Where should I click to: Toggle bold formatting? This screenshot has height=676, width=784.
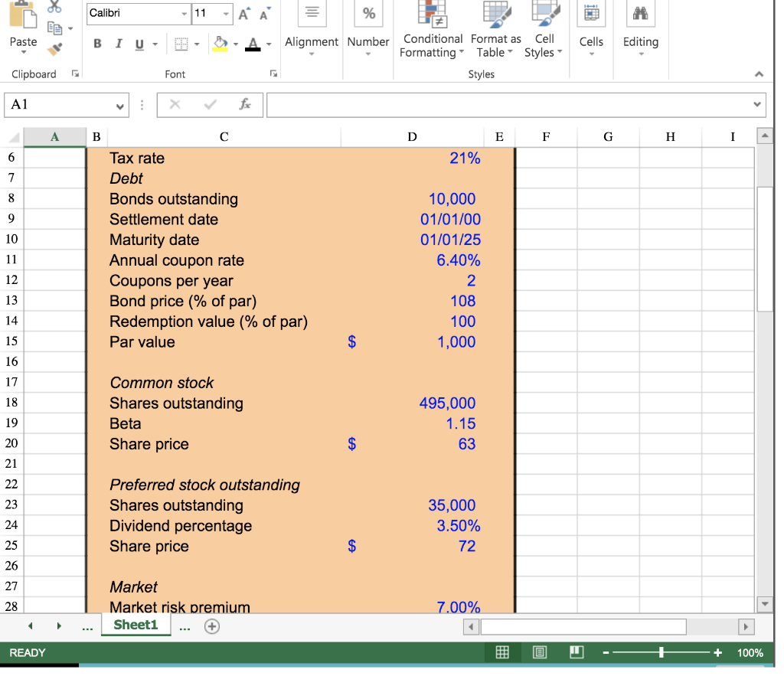[97, 44]
